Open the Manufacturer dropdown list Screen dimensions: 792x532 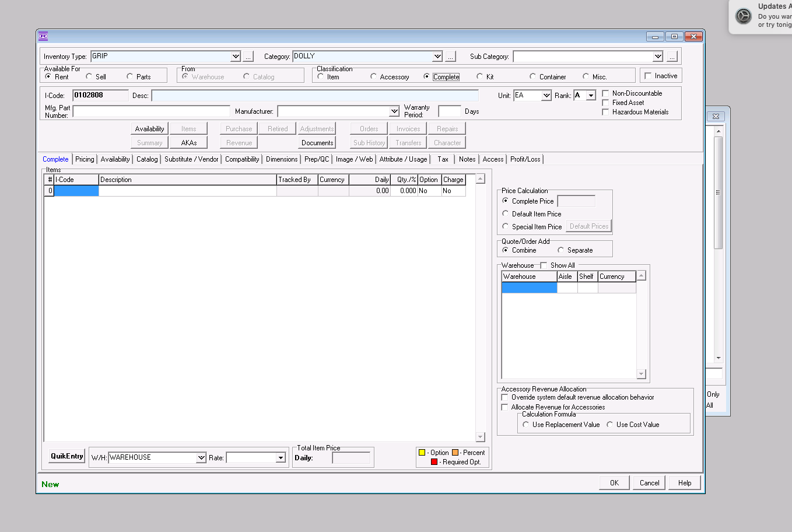pos(394,111)
